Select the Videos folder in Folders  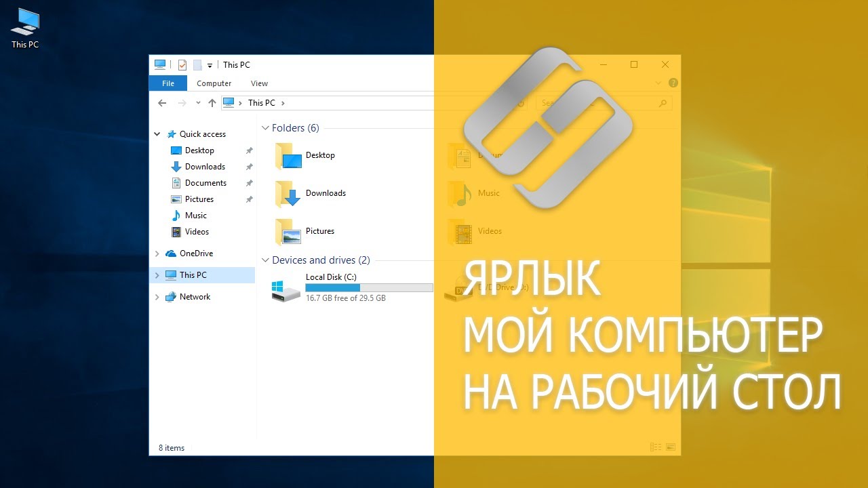[475, 232]
